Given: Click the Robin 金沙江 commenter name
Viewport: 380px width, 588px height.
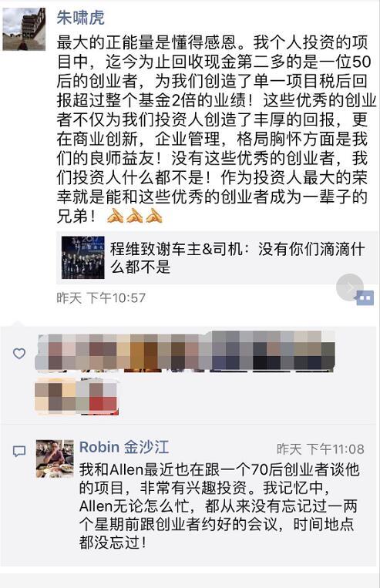Looking at the screenshot, I should (x=124, y=447).
